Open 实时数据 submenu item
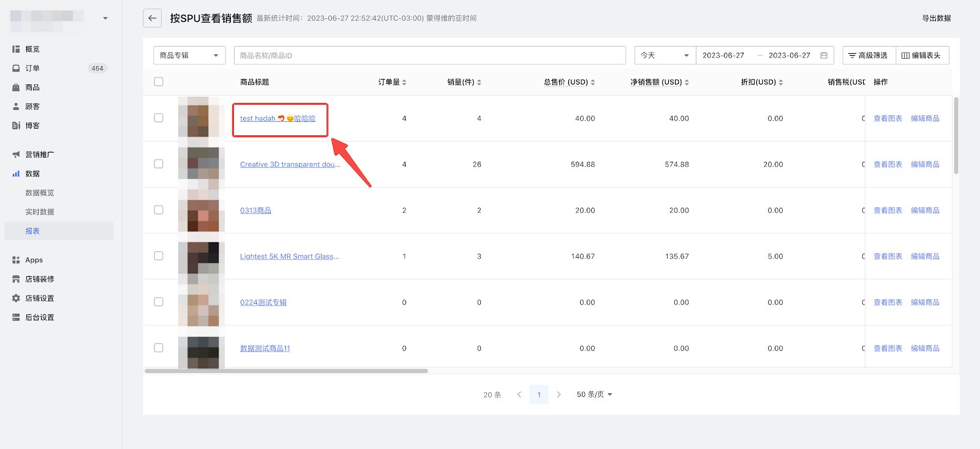 [x=40, y=212]
